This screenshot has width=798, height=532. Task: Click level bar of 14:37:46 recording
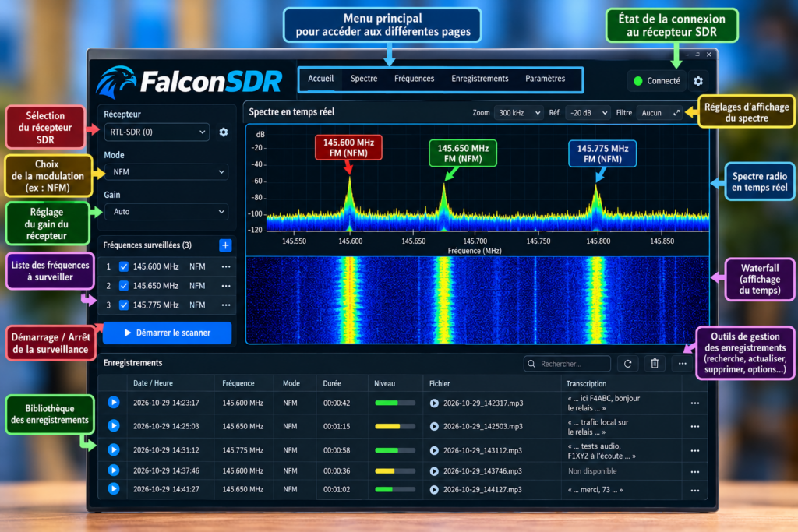tap(395, 471)
